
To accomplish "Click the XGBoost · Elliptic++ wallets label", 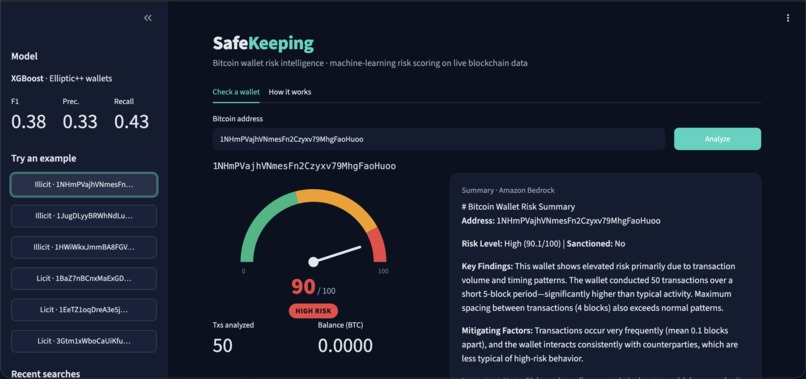I will pos(62,79).
